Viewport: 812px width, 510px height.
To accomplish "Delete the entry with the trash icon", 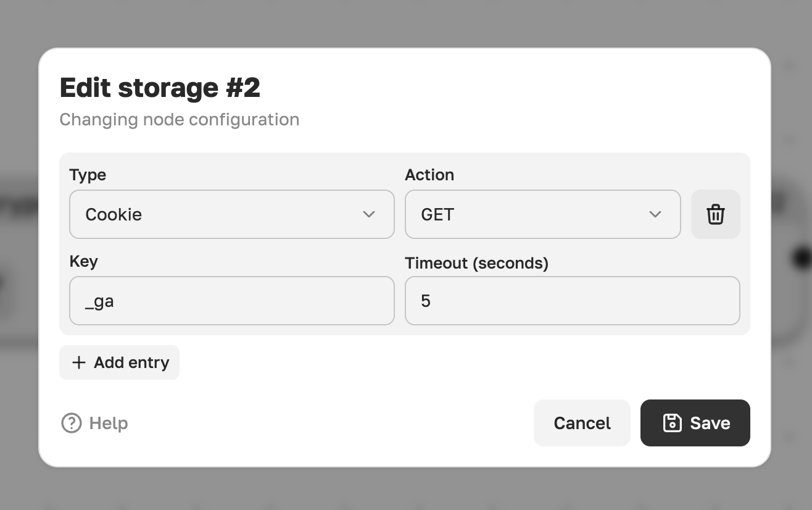I will [715, 214].
